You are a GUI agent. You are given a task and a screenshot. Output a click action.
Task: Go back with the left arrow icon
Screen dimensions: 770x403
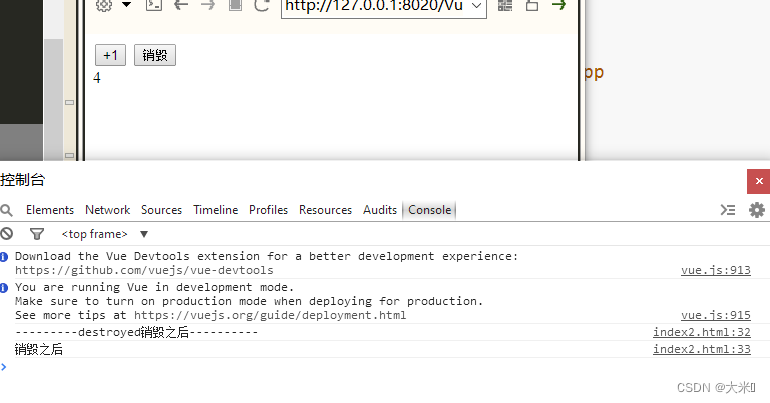[181, 5]
